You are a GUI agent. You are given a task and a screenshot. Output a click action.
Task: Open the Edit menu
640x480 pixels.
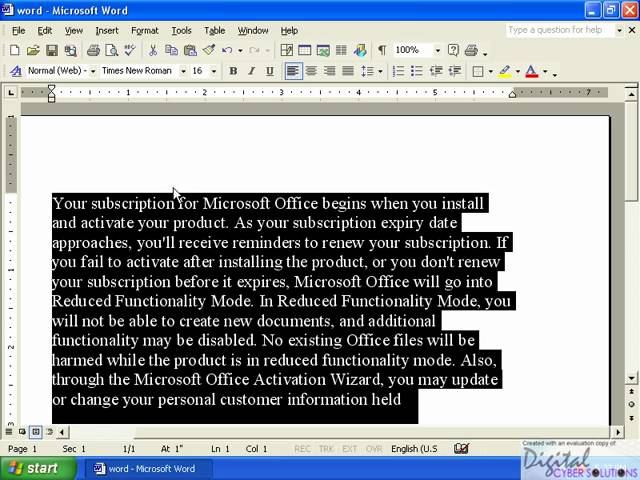click(x=44, y=31)
